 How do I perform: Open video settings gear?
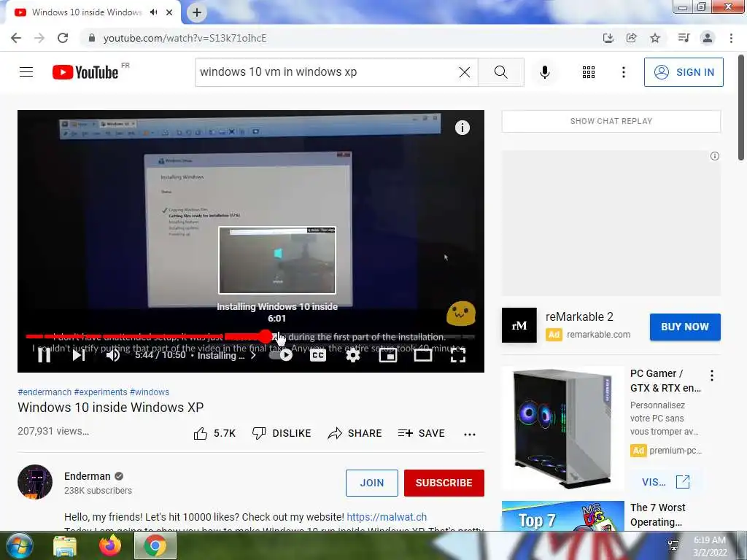pyautogui.click(x=352, y=355)
